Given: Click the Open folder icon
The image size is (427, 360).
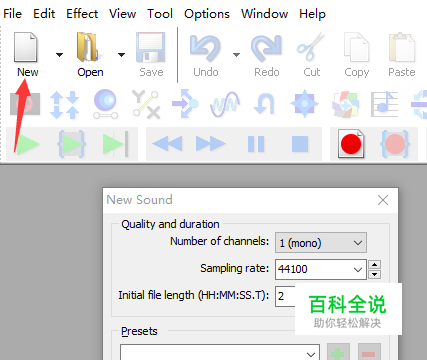Looking at the screenshot, I should coord(87,47).
